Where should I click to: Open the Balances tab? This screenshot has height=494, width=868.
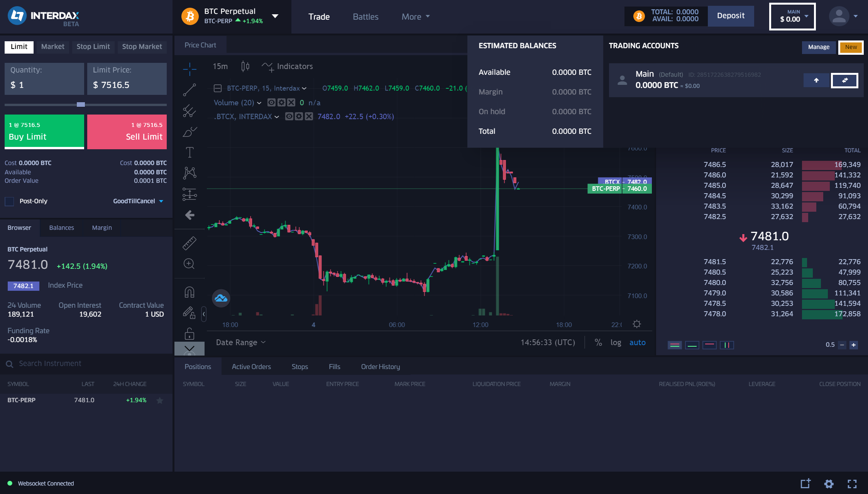point(62,228)
